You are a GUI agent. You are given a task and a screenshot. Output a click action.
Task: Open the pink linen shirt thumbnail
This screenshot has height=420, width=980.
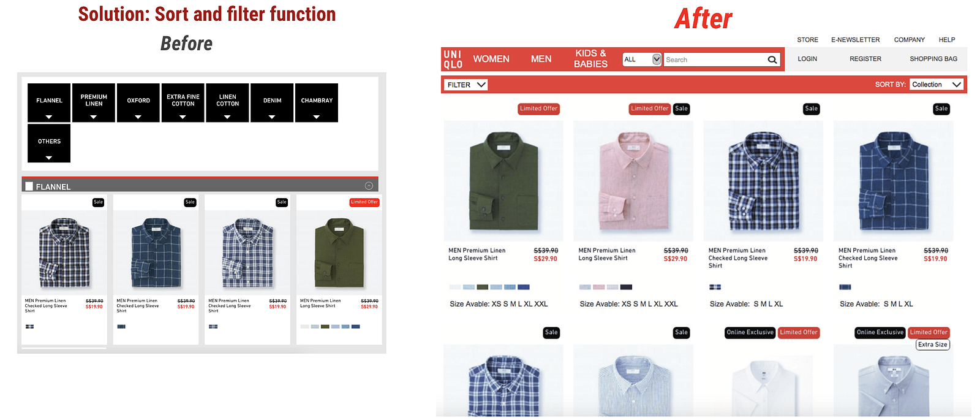point(633,181)
